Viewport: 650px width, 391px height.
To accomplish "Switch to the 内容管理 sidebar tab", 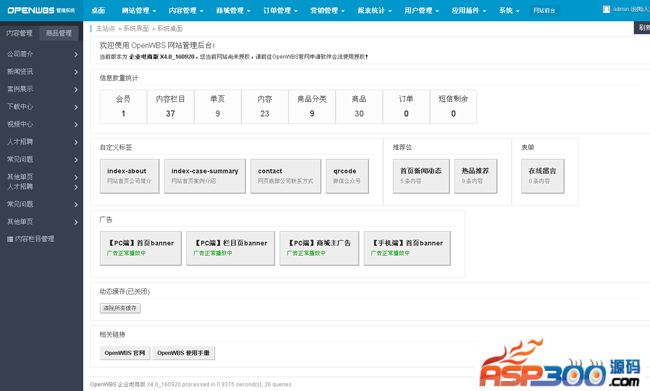I will pyautogui.click(x=19, y=33).
